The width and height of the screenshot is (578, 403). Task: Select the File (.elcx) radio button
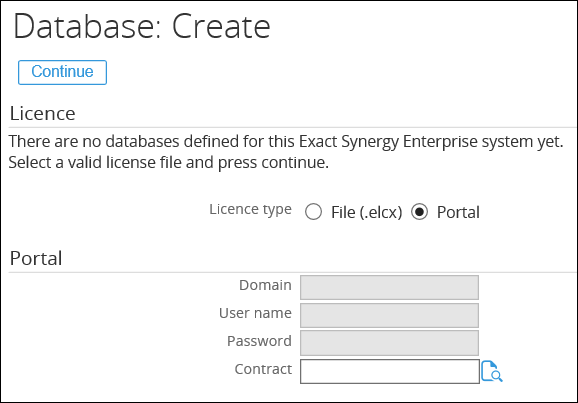click(313, 212)
